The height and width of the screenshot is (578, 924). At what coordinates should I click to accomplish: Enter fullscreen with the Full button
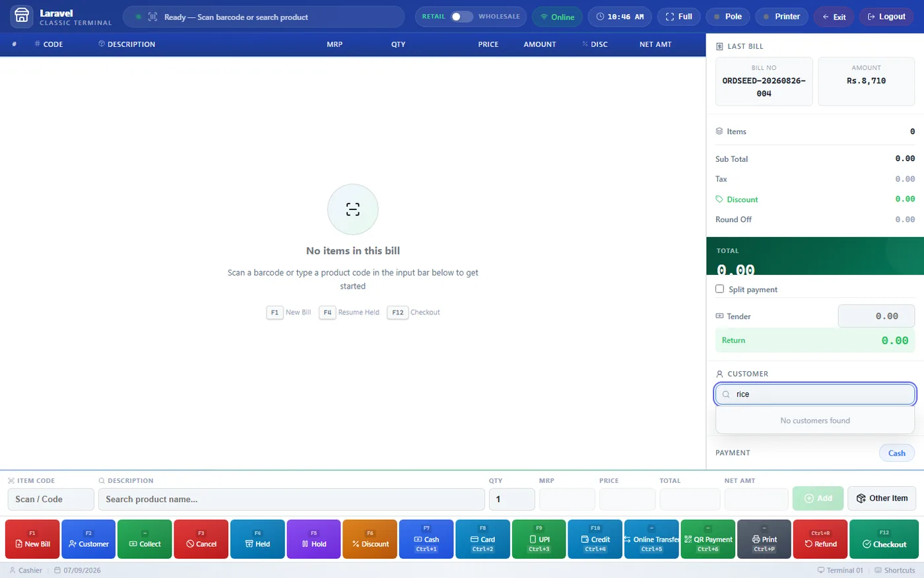click(x=678, y=17)
